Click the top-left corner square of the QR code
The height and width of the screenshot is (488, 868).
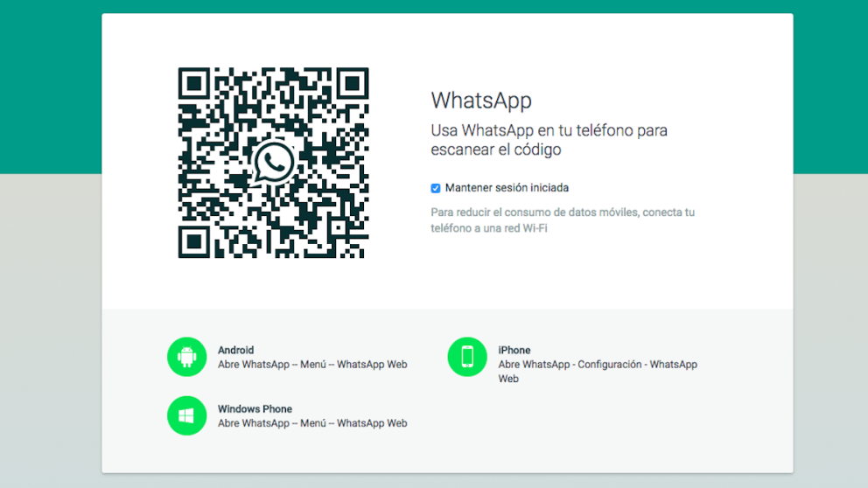tap(195, 85)
